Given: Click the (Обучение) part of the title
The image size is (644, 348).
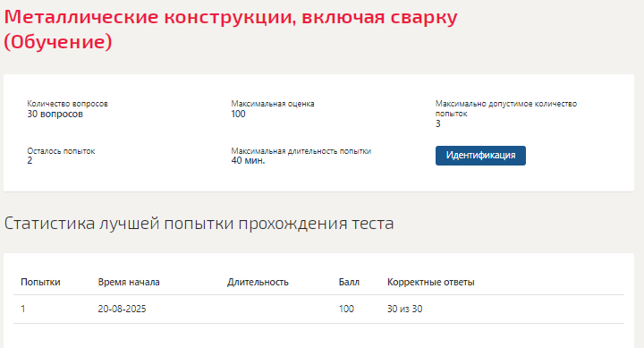Looking at the screenshot, I should point(58,42).
